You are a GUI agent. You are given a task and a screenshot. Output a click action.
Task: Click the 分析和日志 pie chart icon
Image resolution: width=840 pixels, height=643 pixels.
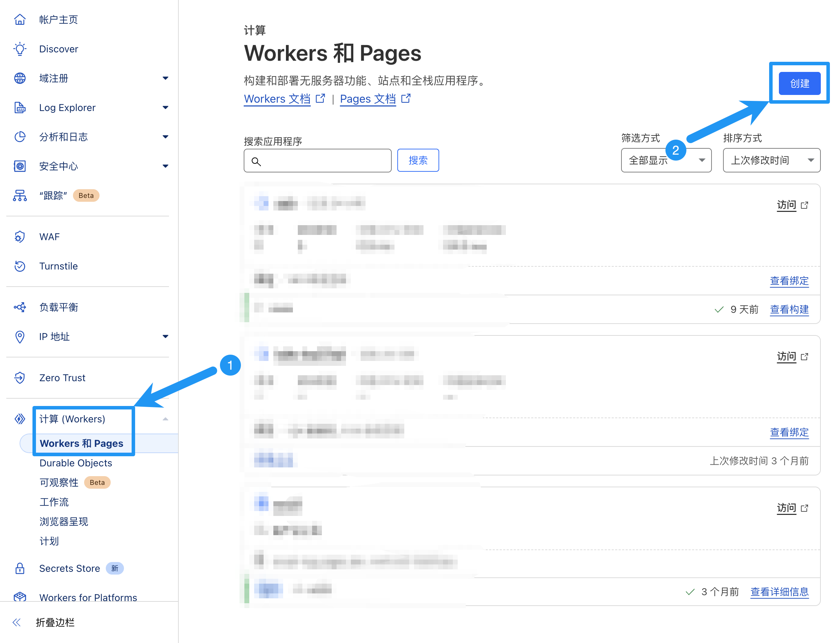[20, 136]
